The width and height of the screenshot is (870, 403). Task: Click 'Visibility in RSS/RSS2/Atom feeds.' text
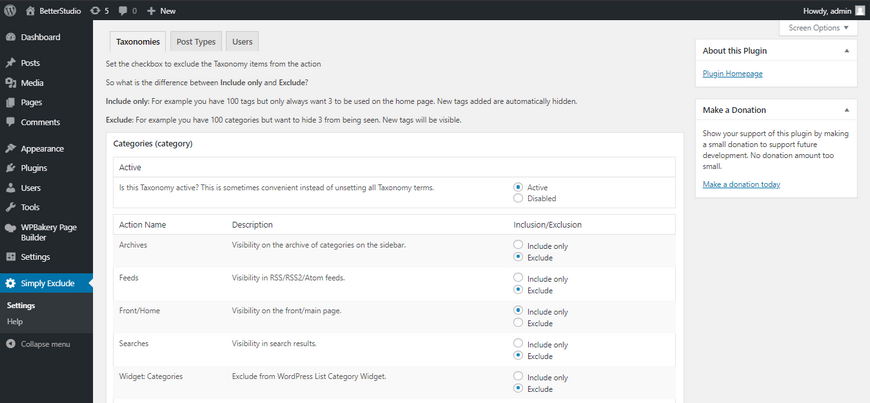pyautogui.click(x=289, y=278)
